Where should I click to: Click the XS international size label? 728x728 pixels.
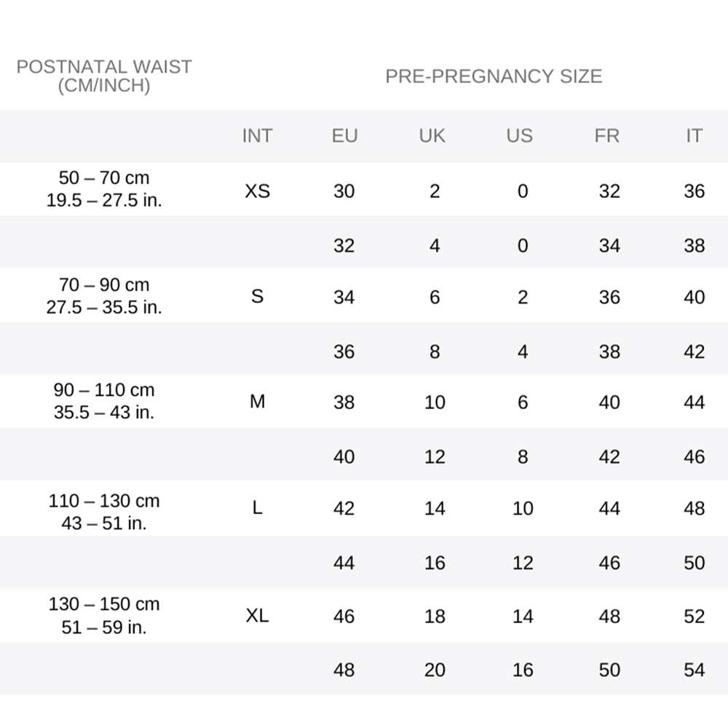[257, 191]
